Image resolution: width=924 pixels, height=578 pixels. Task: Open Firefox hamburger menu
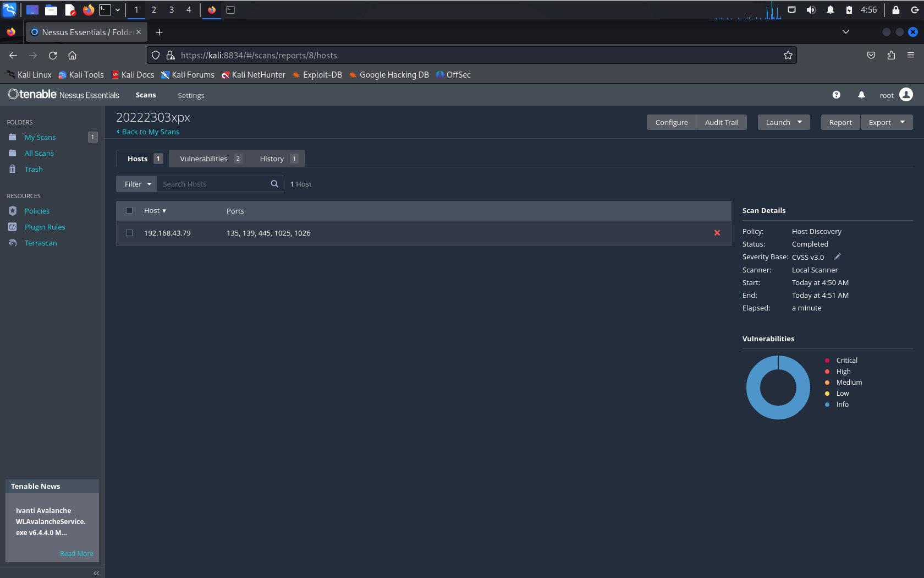pyautogui.click(x=911, y=55)
